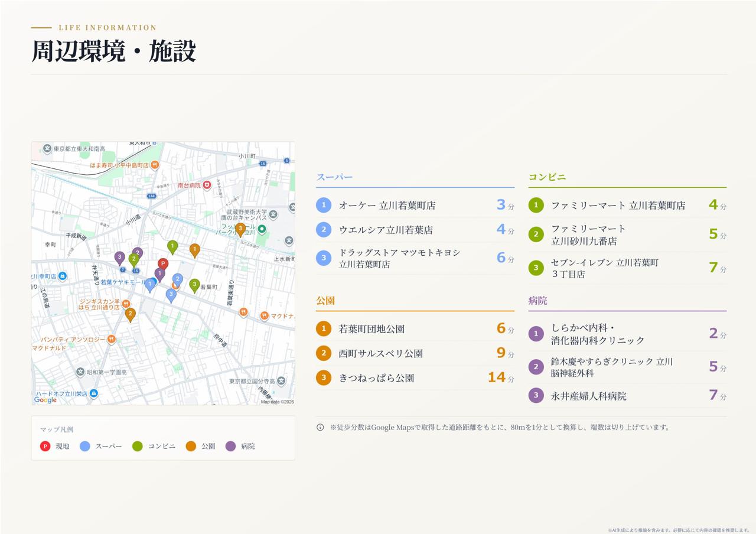
Task: Click the ジンギスカン羊はち restaurant icon
Action: (x=126, y=304)
